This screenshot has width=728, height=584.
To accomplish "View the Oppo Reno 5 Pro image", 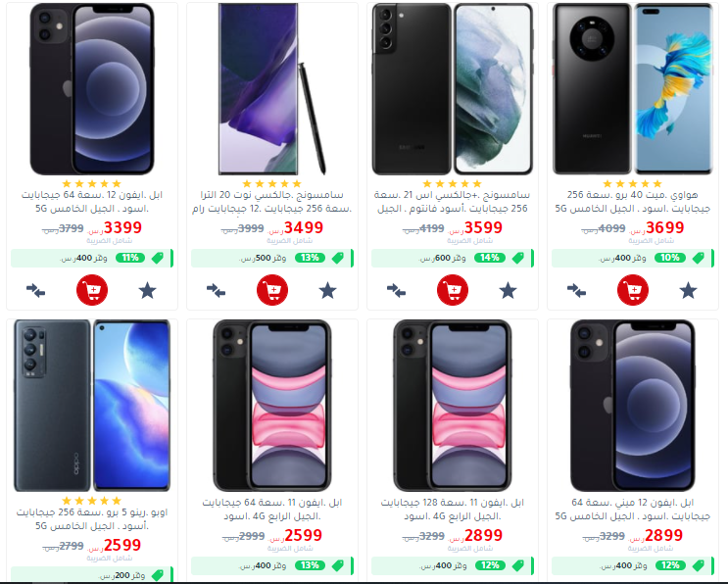I will (x=92, y=406).
